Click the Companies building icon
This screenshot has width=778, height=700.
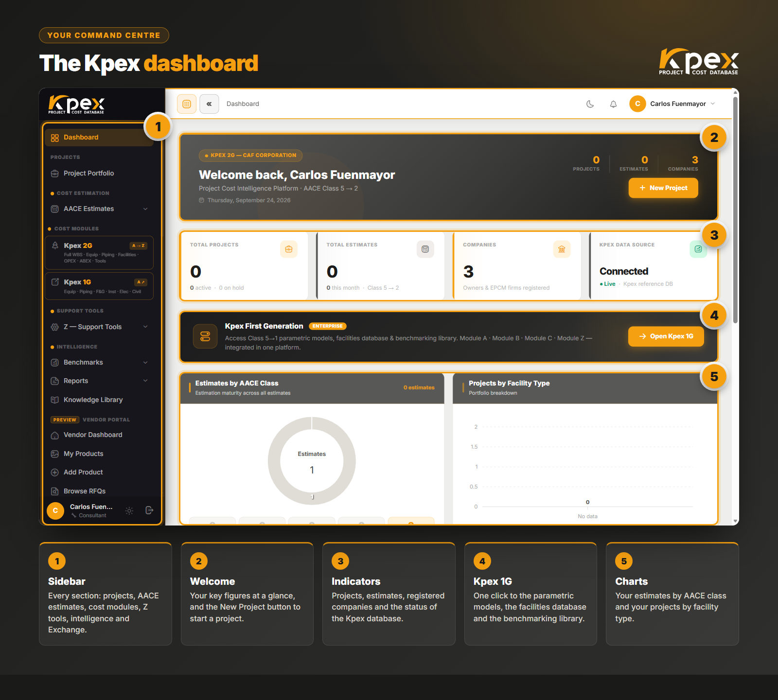(x=562, y=249)
